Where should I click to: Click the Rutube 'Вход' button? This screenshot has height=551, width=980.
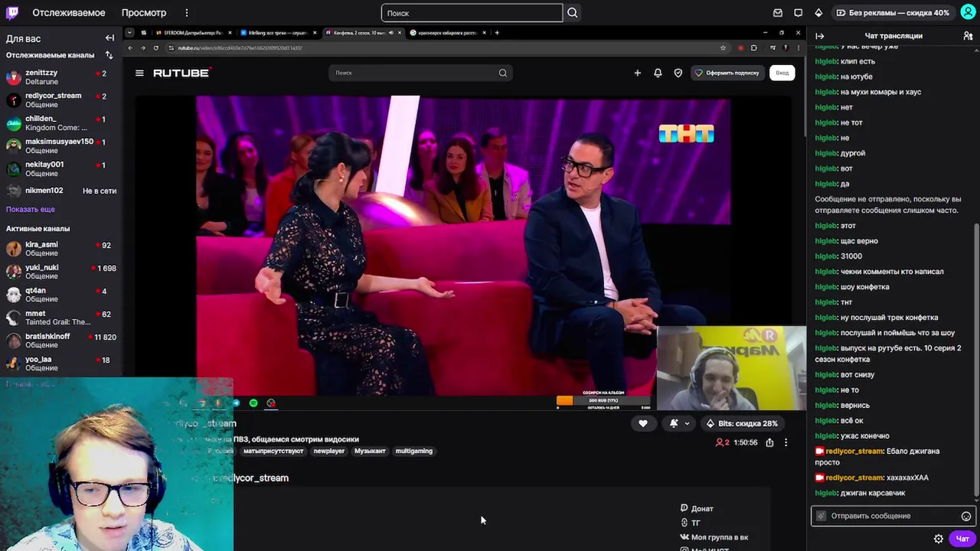click(782, 73)
